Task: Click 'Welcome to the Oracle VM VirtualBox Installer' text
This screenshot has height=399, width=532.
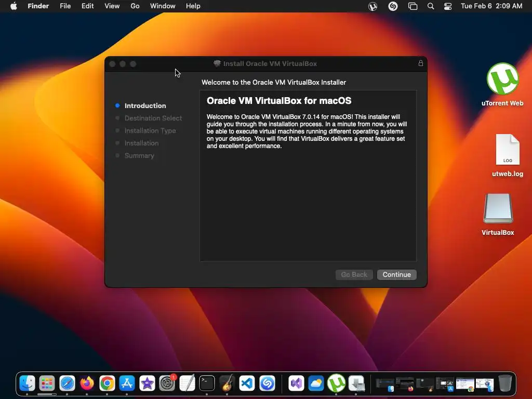Action: 274,83
